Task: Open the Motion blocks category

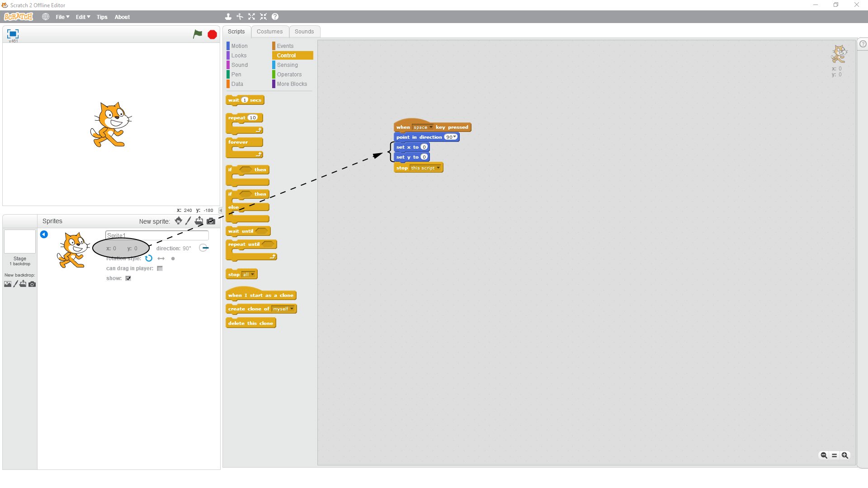Action: tap(239, 46)
